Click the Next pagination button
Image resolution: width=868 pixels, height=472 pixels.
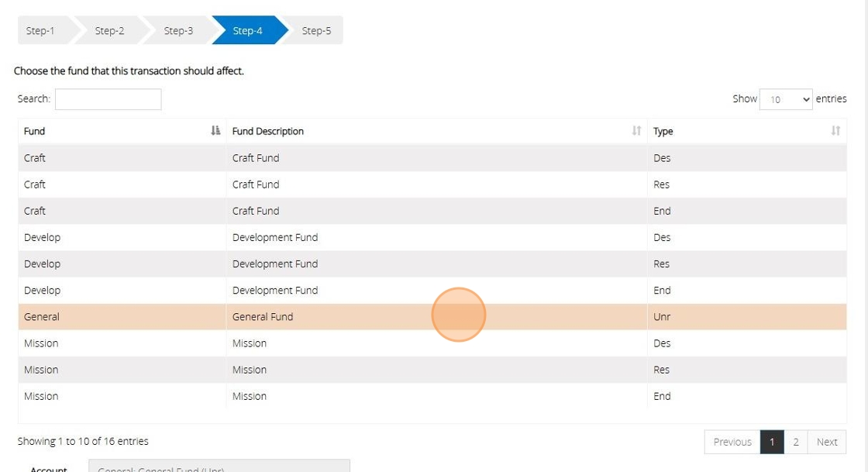pos(826,442)
